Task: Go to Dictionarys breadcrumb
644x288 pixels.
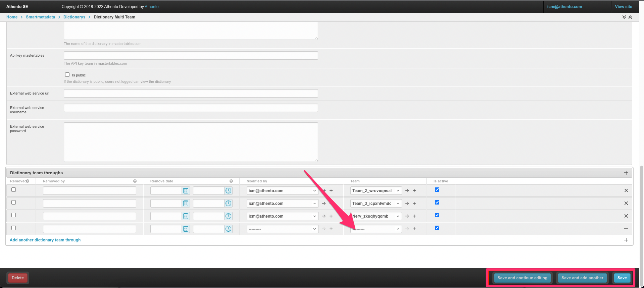Action: coord(74,17)
